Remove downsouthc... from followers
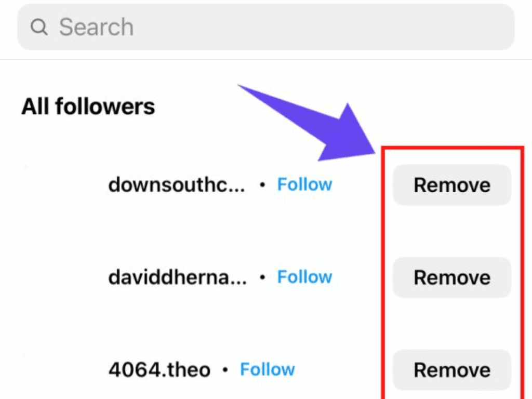This screenshot has height=399, width=532. tap(451, 185)
